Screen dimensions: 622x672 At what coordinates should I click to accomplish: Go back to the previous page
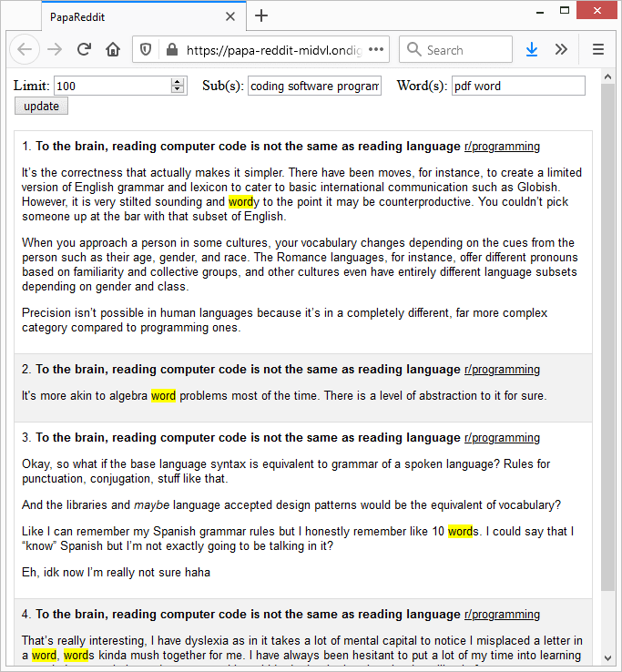25,50
